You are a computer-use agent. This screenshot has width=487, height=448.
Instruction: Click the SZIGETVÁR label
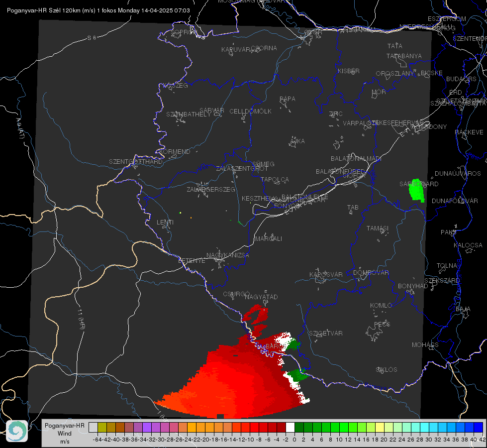coord(326,334)
